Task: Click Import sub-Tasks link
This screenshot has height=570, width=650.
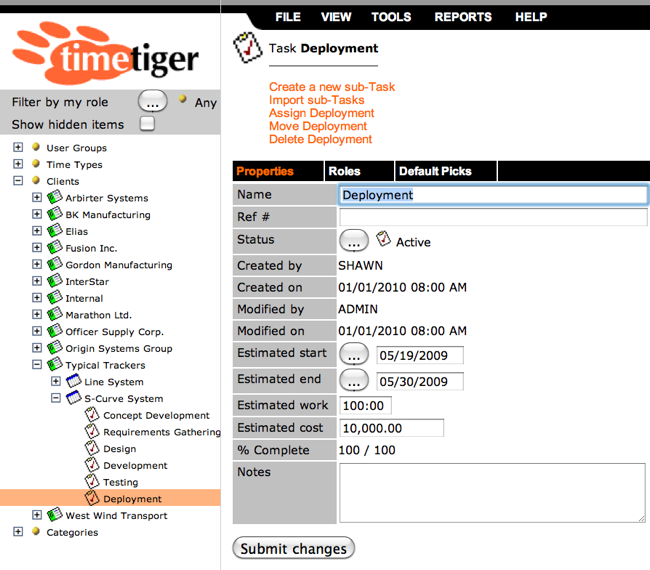Action: tap(316, 100)
